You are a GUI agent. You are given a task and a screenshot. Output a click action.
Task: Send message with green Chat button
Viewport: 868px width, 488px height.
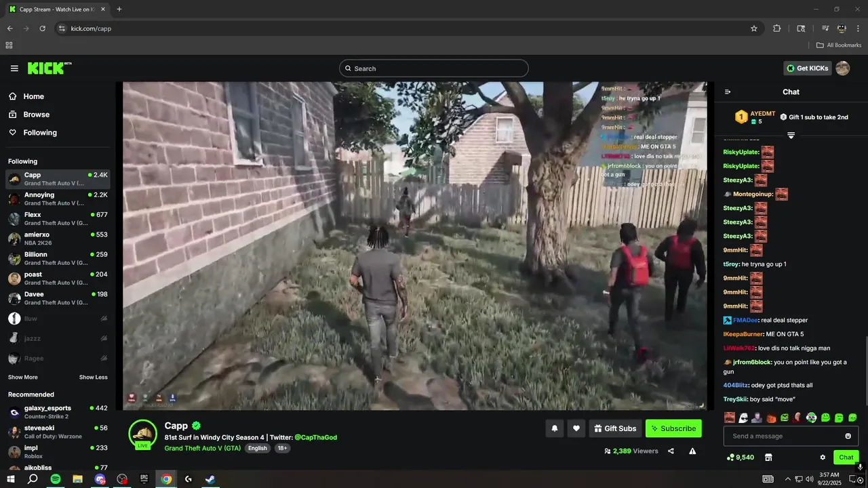[846, 457]
